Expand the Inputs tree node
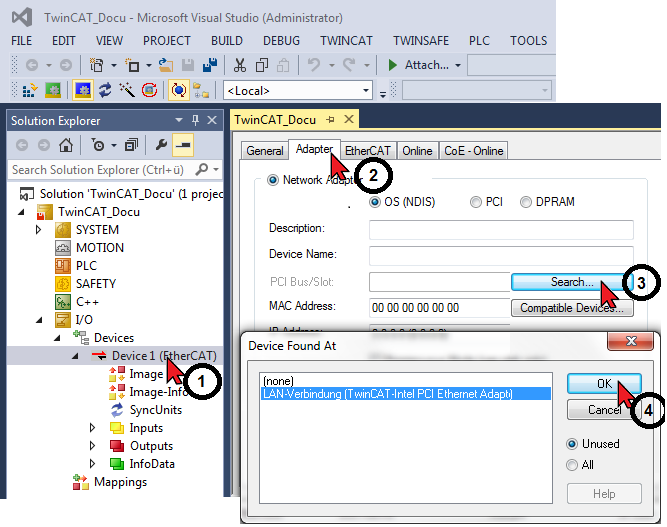 92,428
